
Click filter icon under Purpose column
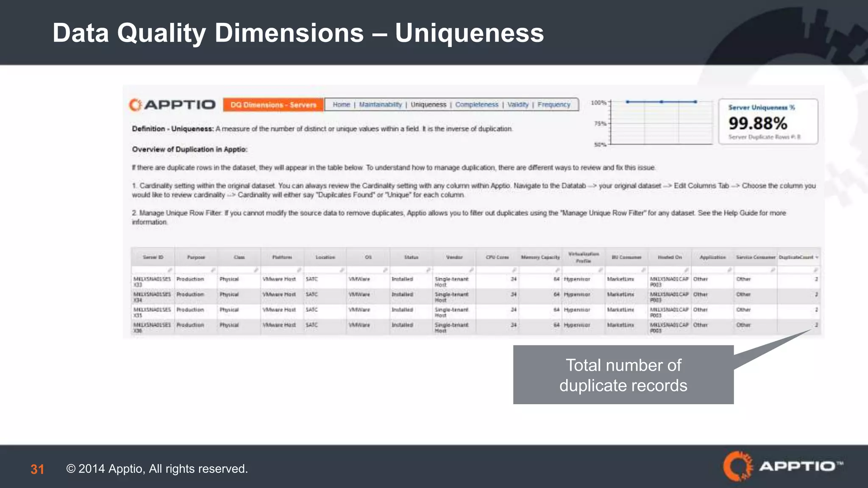tap(213, 270)
